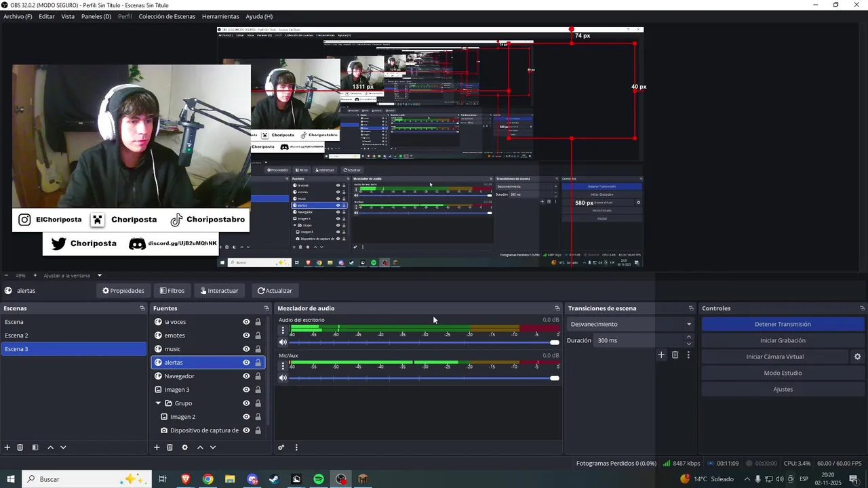Click the Actualizar button
This screenshot has width=868, height=488.
pos(275,291)
